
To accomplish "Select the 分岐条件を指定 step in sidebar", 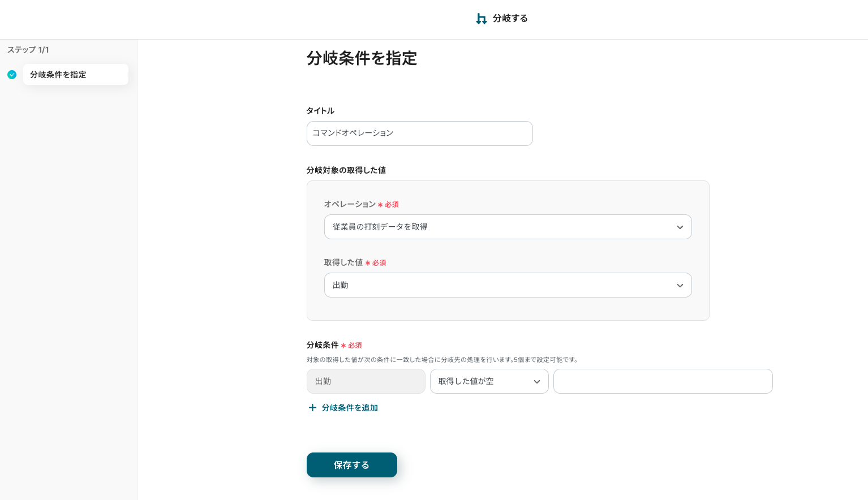I will point(75,75).
